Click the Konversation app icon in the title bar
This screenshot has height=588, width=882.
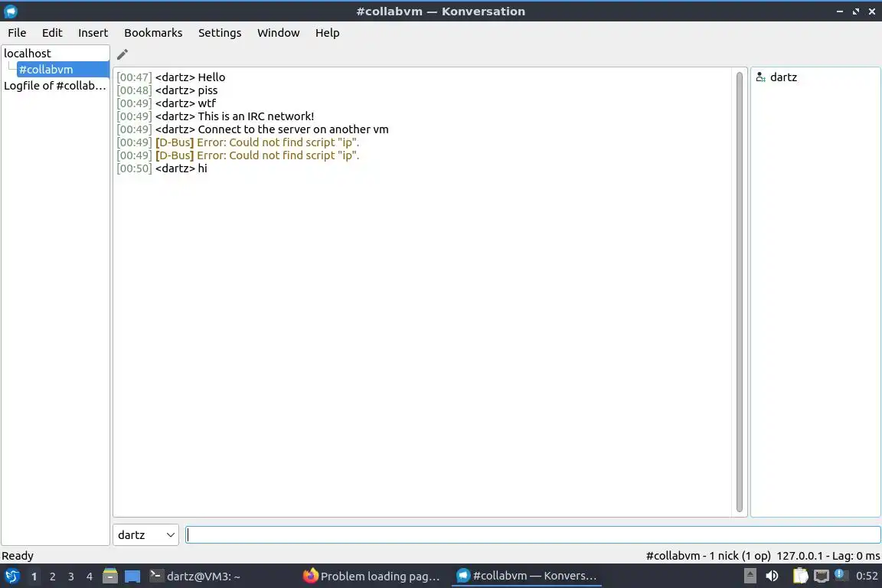pyautogui.click(x=10, y=11)
